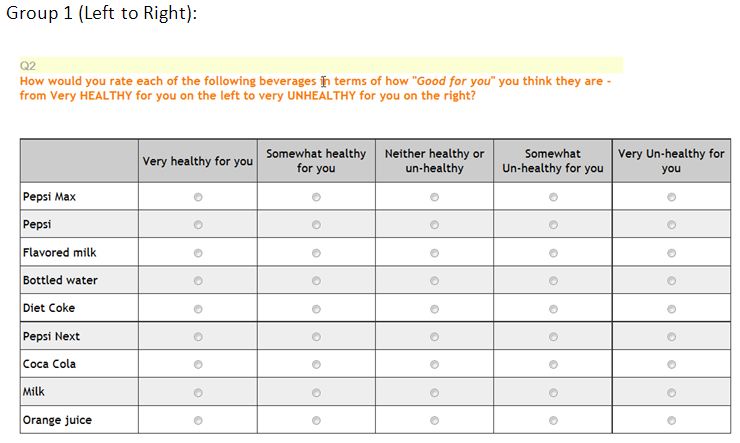Select Somewhat healthy for Orange juice
The width and height of the screenshot is (740, 443).
[x=316, y=420]
